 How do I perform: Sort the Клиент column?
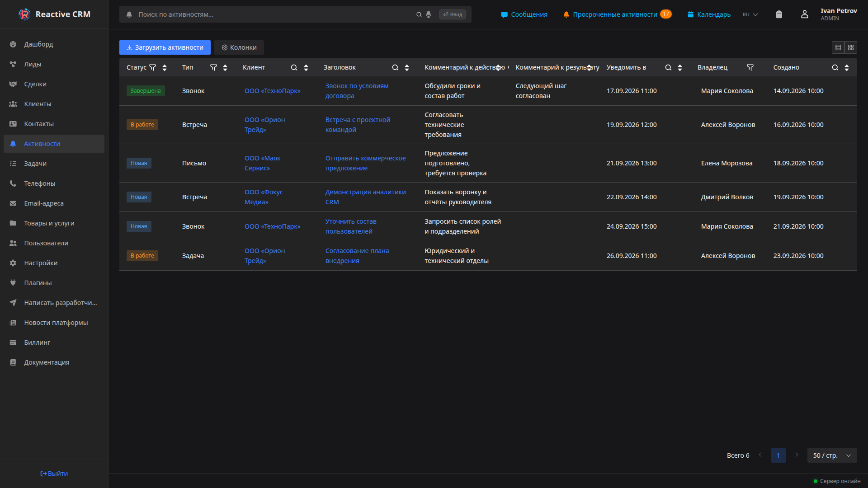pyautogui.click(x=306, y=67)
